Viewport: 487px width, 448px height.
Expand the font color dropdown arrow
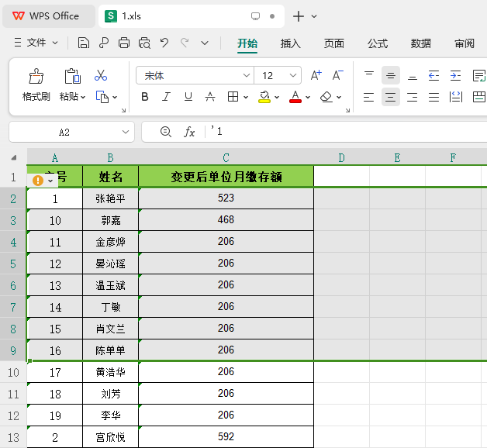pyautogui.click(x=308, y=97)
